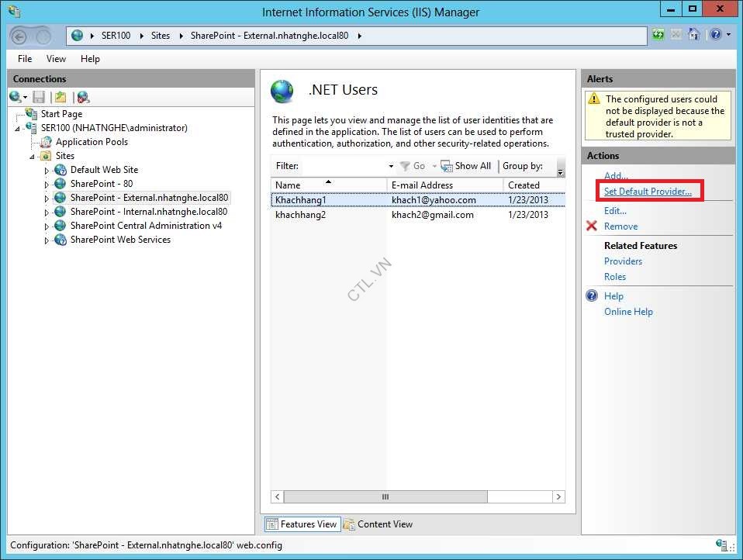The width and height of the screenshot is (743, 560).
Task: Switch to the Content View tab
Action: click(x=378, y=524)
